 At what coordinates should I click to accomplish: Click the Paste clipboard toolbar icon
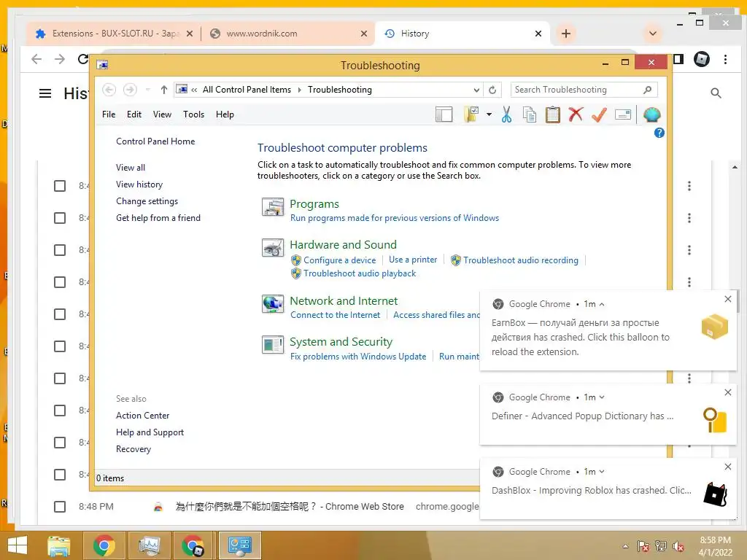(x=553, y=114)
